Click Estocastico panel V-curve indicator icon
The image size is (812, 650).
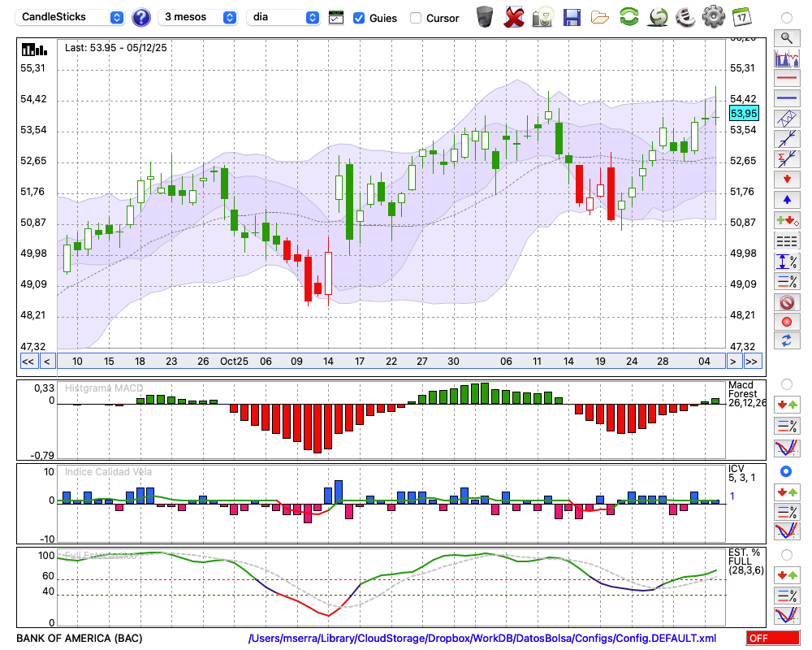coord(787,615)
